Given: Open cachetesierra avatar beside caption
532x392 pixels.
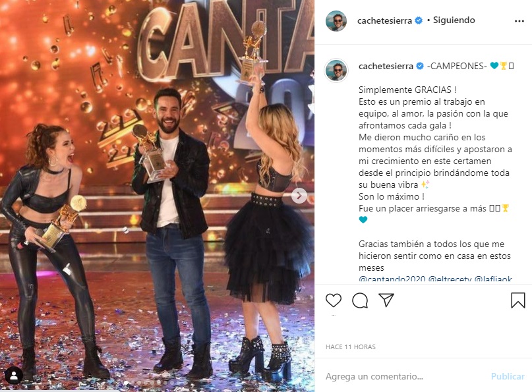Looking at the screenshot, I should (336, 70).
